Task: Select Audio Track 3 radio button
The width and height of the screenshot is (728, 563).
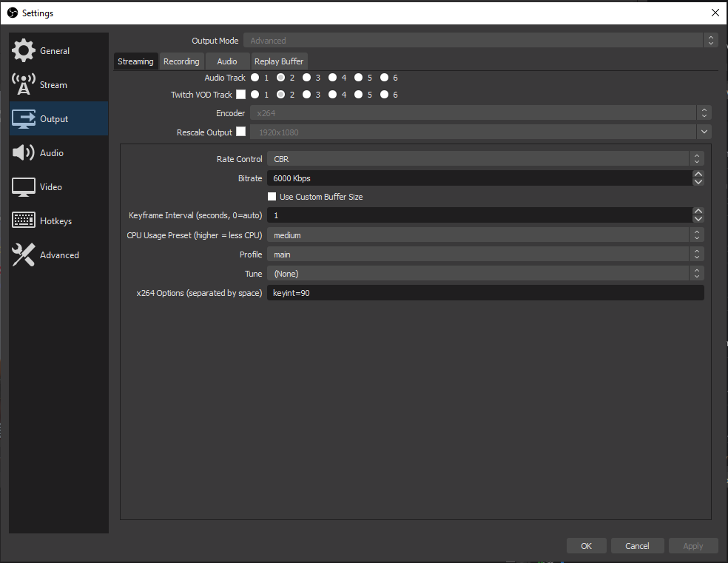Action: (x=306, y=77)
